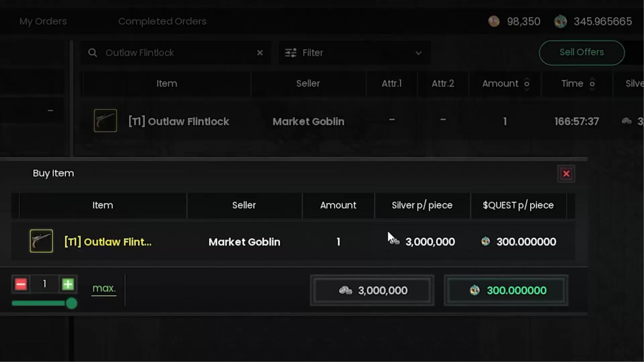
Task: Click the Outlaw Flintlock thumbnail in listing
Action: tap(105, 120)
